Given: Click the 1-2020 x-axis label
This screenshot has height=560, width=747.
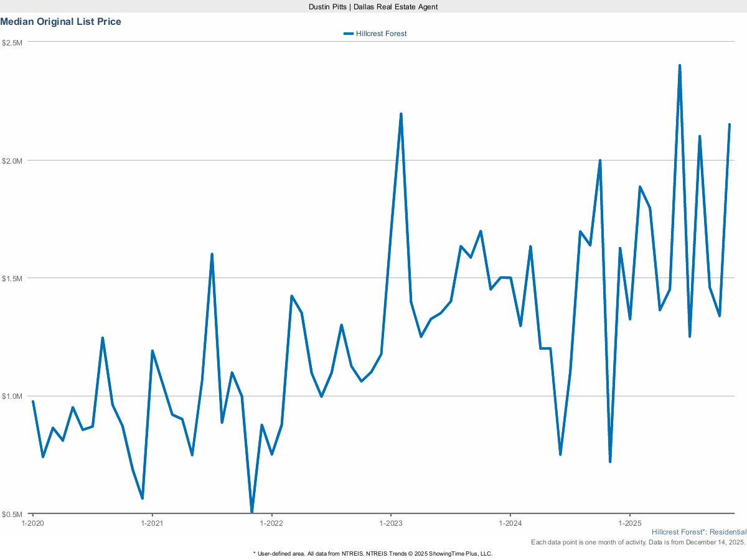Looking at the screenshot, I should click(x=32, y=523).
